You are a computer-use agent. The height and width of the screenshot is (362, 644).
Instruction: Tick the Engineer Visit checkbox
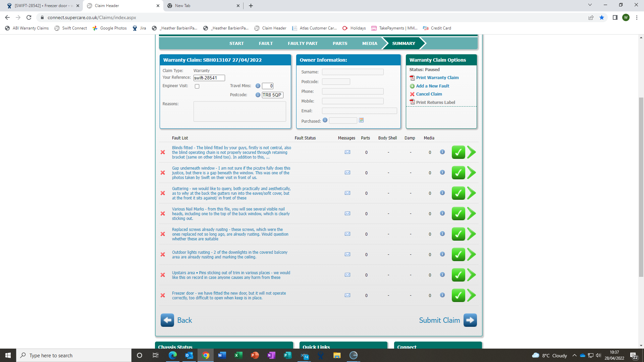coord(197,86)
